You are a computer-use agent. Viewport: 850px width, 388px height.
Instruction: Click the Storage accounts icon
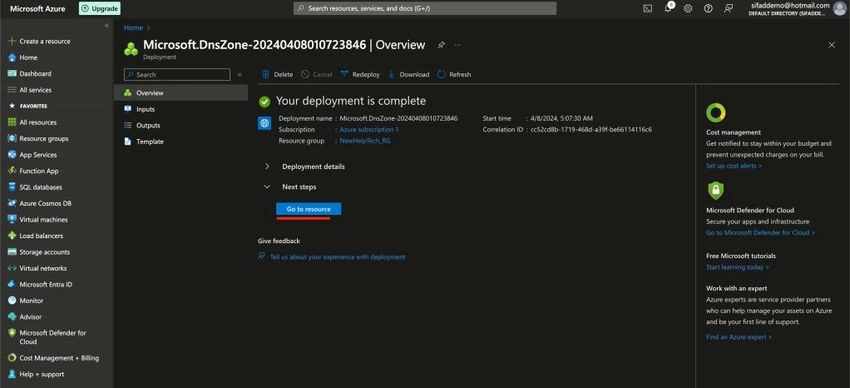pos(12,252)
